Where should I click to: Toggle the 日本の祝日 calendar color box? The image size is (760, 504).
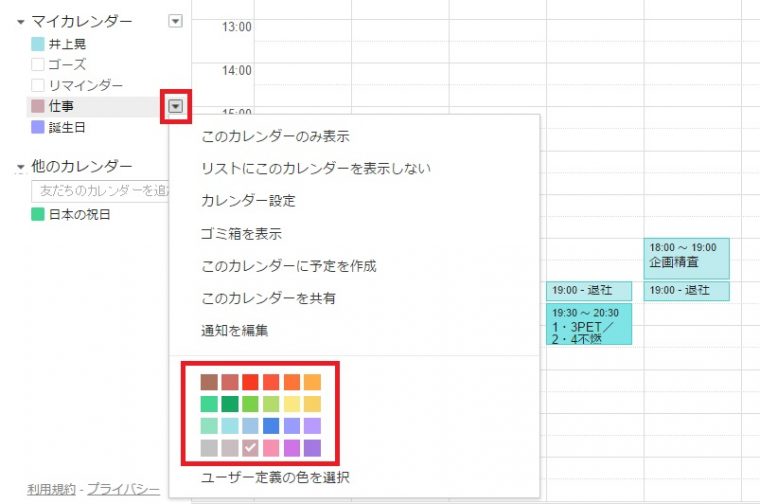pyautogui.click(x=38, y=214)
